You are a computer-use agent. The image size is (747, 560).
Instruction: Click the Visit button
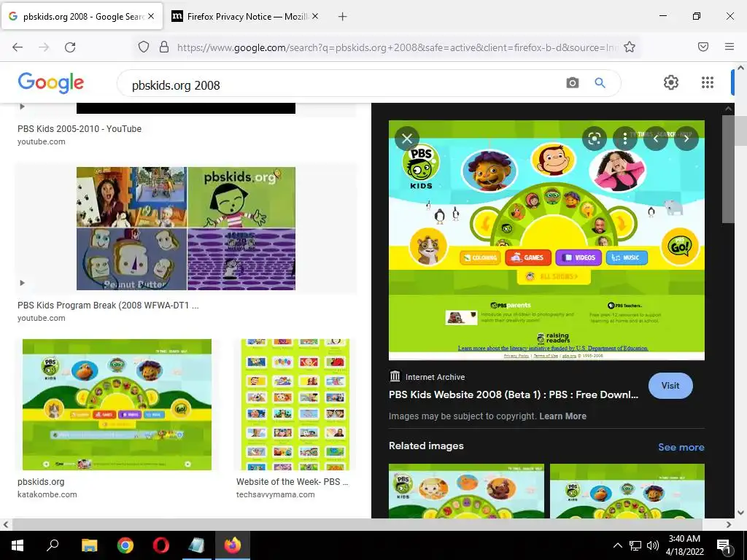[670, 386]
